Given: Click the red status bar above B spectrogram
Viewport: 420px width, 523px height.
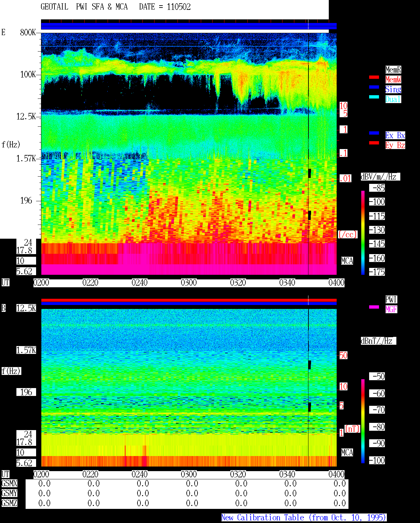Looking at the screenshot, I should 189,300.
